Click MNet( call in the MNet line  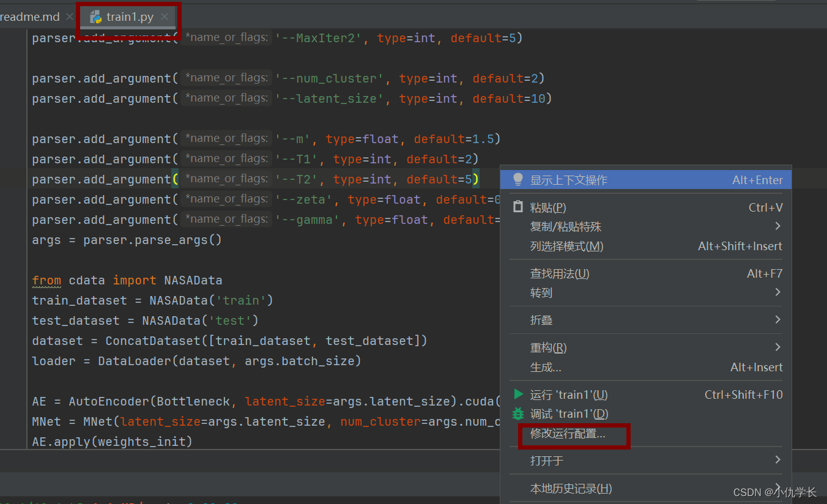pyautogui.click(x=102, y=421)
